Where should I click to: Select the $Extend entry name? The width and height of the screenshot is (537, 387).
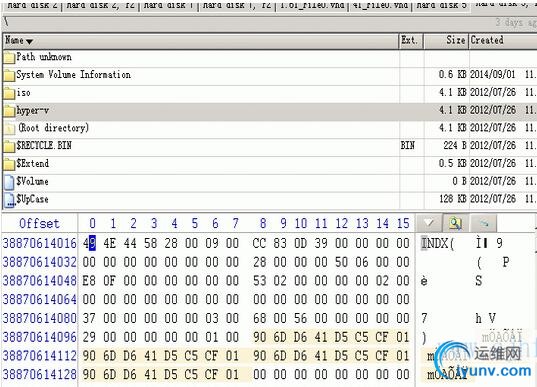[x=33, y=164]
